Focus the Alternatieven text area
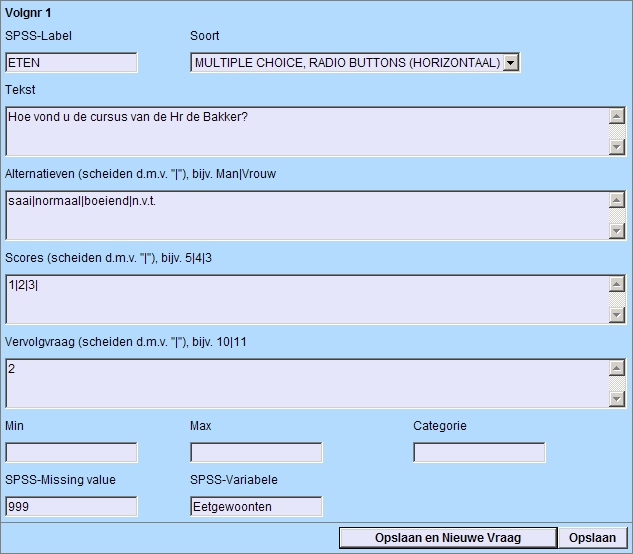This screenshot has width=633, height=554. 306,215
